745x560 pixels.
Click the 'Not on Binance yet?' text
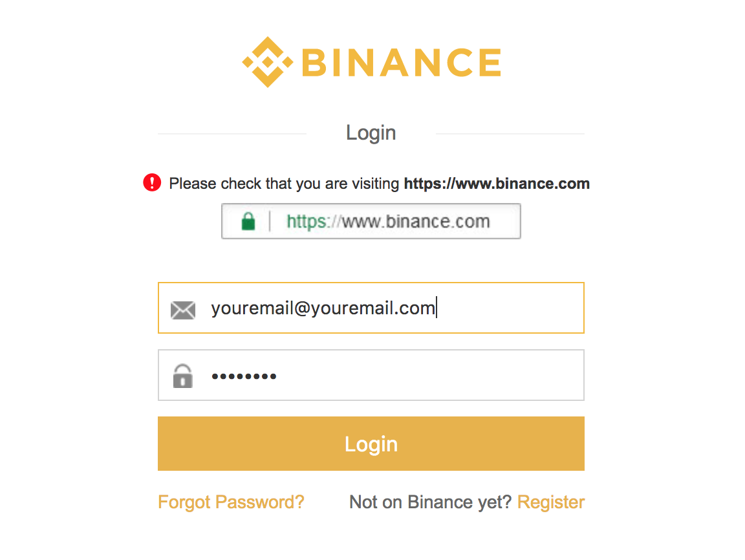tap(430, 502)
